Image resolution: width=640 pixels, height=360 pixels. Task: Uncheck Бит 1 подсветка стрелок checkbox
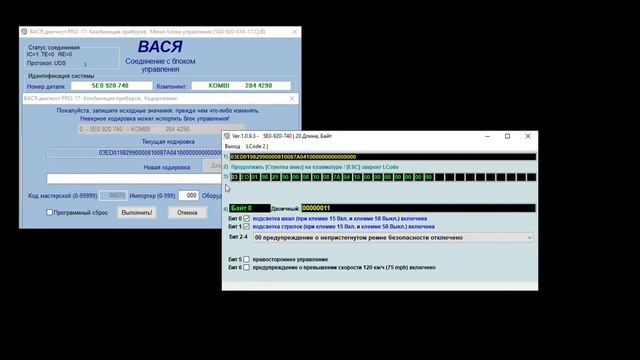coord(247,227)
